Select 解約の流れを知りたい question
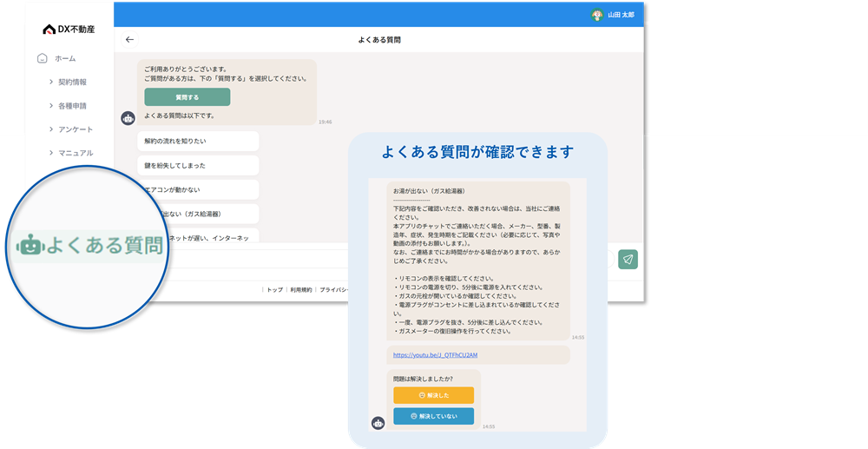Screen dimensions: 868x449 198,142
